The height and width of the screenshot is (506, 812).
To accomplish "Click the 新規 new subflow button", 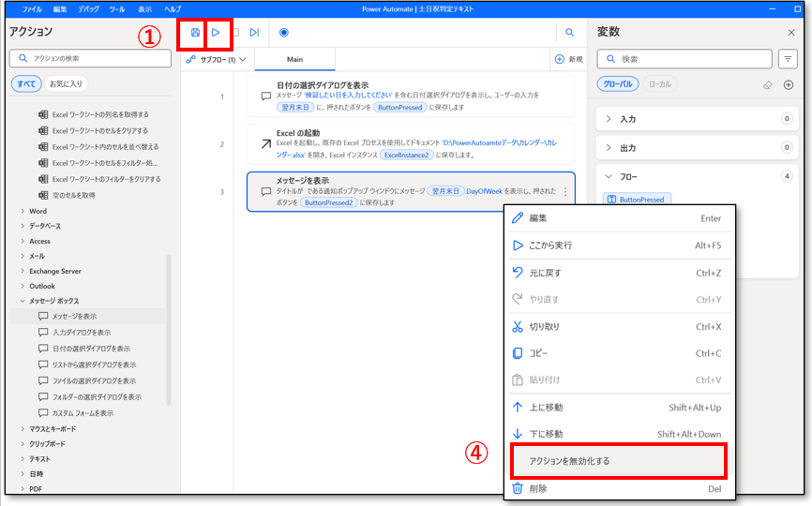I will (x=569, y=59).
